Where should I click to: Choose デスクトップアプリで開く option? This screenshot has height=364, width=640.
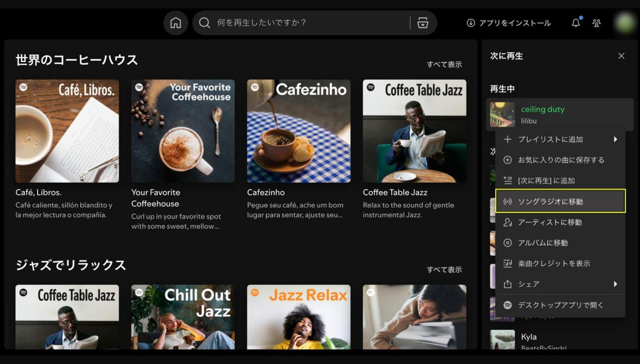561,305
